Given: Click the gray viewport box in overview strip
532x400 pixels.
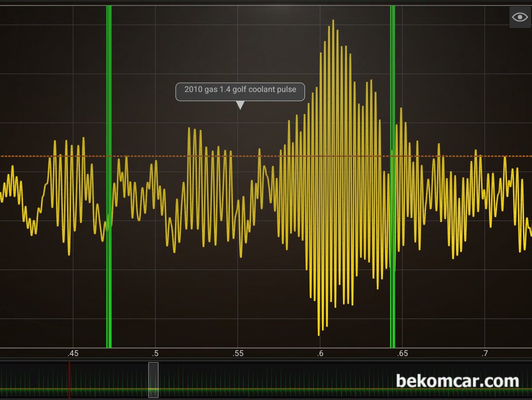Looking at the screenshot, I should [153, 380].
